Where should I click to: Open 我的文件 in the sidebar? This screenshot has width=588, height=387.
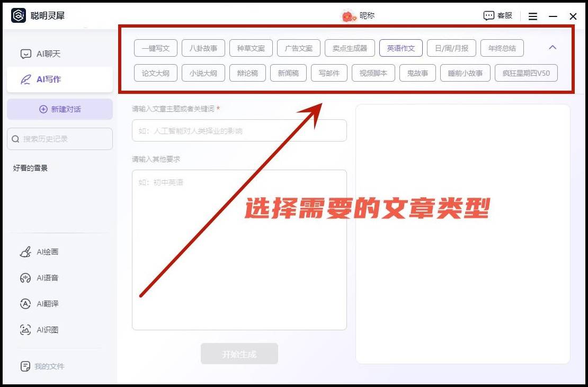[42, 366]
